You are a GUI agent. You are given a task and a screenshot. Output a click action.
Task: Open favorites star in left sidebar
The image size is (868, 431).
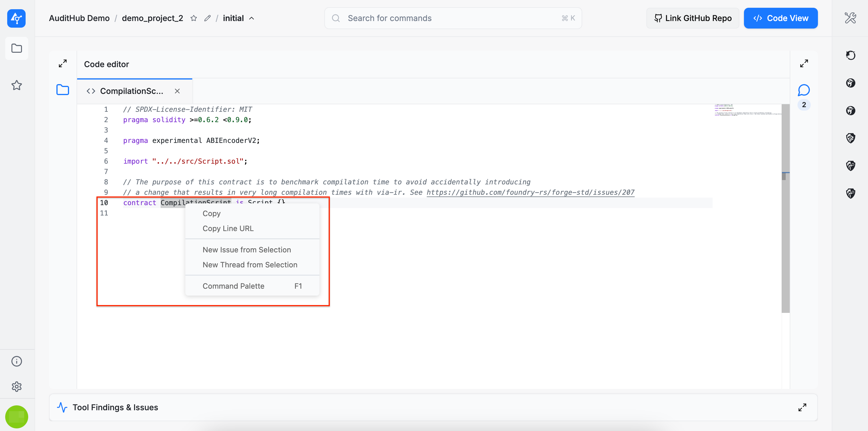16,85
